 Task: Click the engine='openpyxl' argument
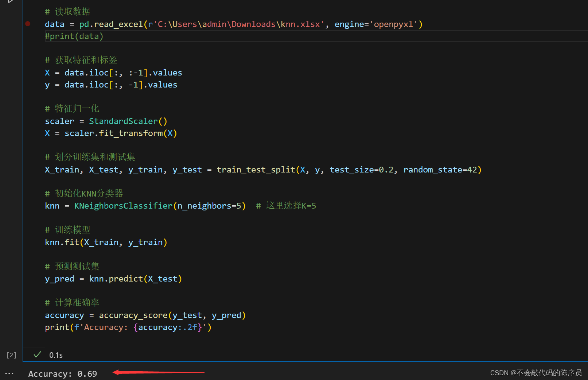coord(376,24)
